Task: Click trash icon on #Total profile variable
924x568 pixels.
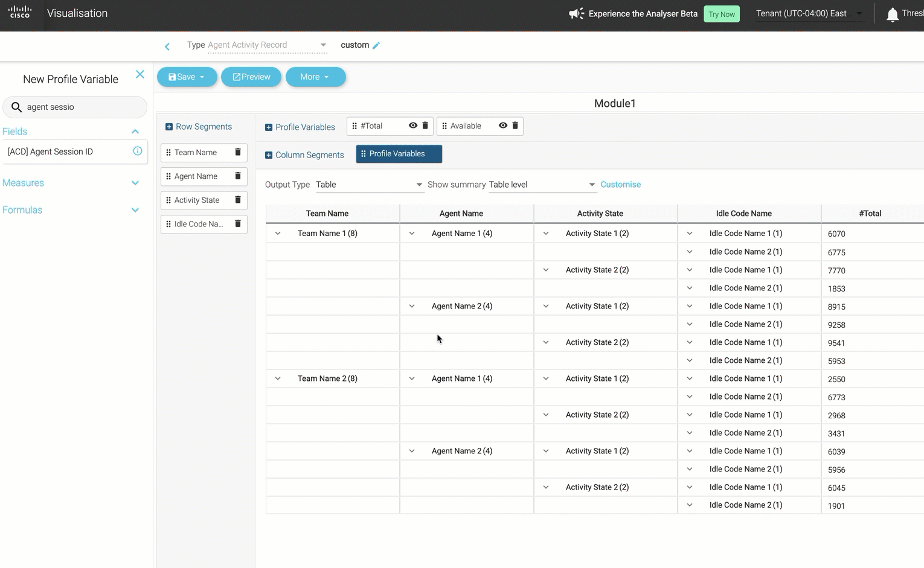Action: pos(425,126)
